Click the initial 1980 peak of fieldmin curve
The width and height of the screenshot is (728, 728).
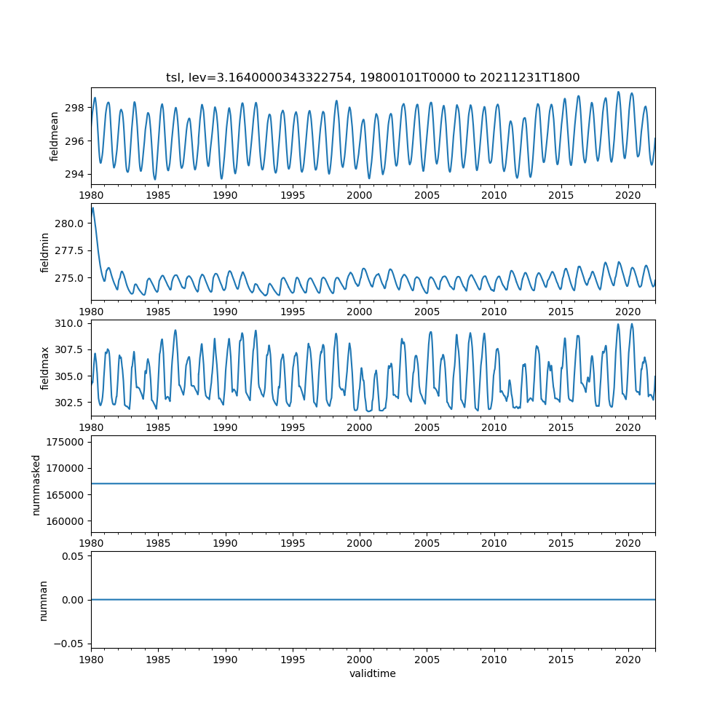point(92,208)
